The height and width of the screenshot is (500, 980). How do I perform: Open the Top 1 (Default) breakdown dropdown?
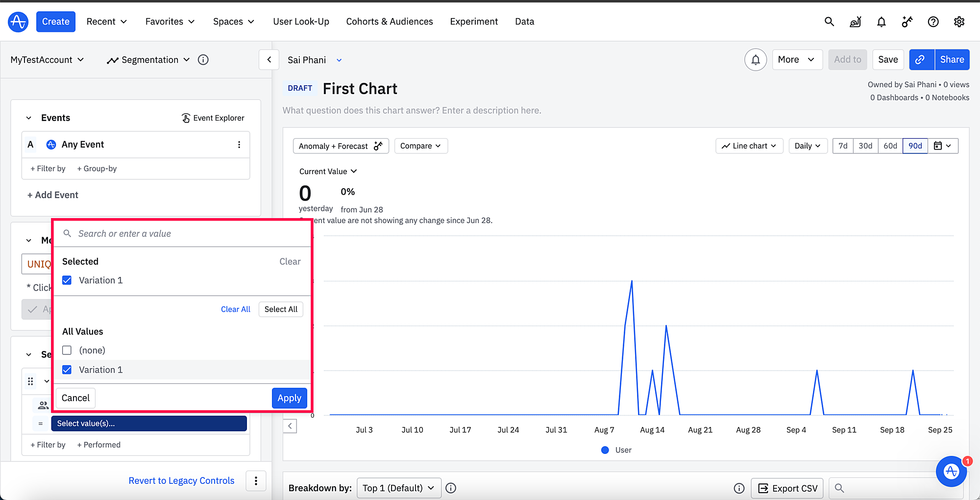[398, 488]
